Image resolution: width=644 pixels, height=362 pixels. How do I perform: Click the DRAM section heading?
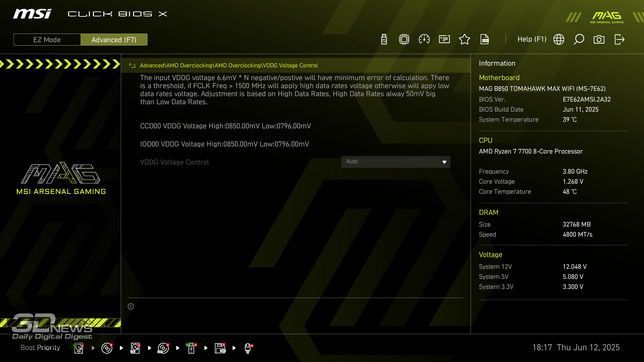click(488, 213)
